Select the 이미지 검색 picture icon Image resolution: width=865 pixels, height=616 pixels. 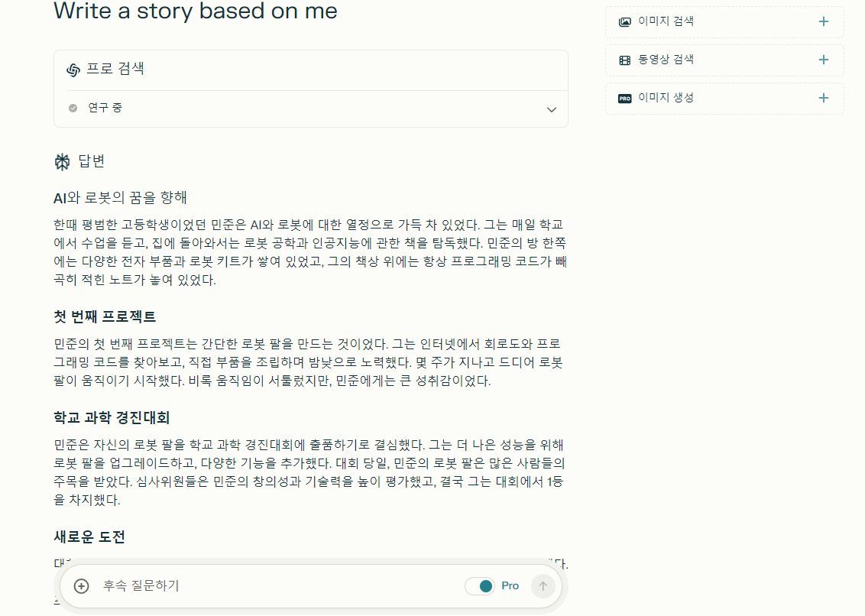click(624, 21)
